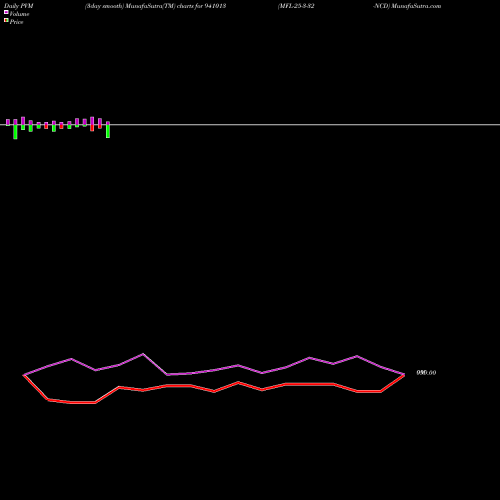
Task: Click the '-NCD) MunafaSutra.com' header text
Action: tap(407, 6)
